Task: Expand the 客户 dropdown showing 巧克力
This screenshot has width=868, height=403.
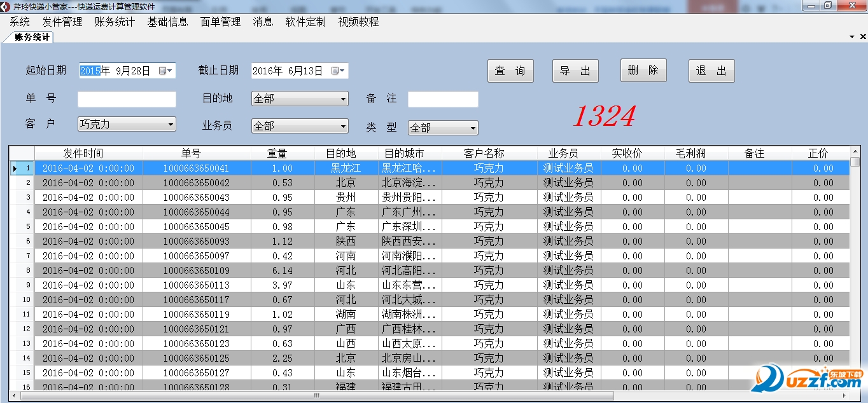Action: coord(171,124)
